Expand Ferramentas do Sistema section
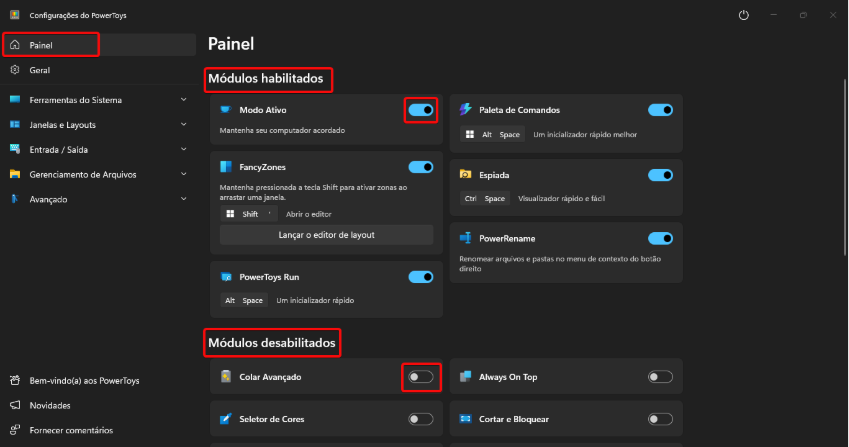This screenshot has width=849, height=447. 184,100
